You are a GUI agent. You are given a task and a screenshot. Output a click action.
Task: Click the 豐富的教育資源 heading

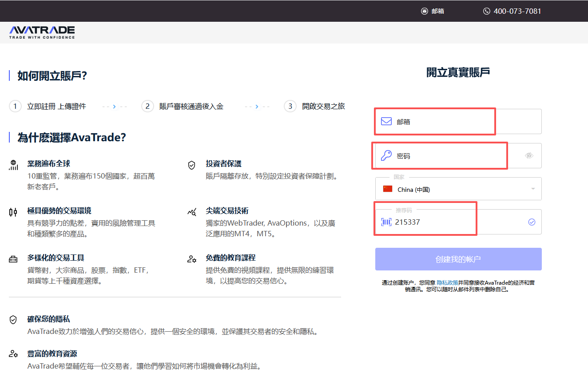click(x=52, y=353)
